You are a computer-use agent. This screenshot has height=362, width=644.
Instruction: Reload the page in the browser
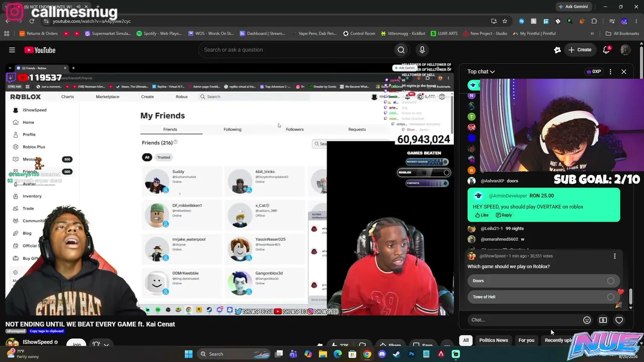coord(32,21)
